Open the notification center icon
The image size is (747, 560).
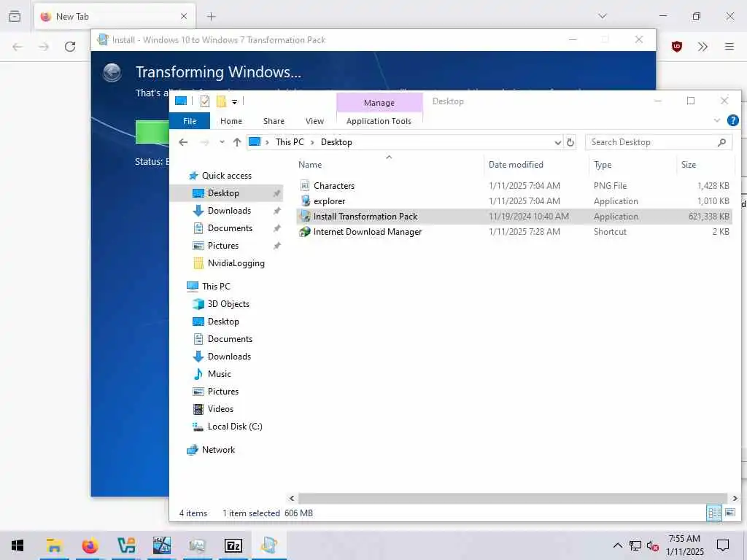723,545
